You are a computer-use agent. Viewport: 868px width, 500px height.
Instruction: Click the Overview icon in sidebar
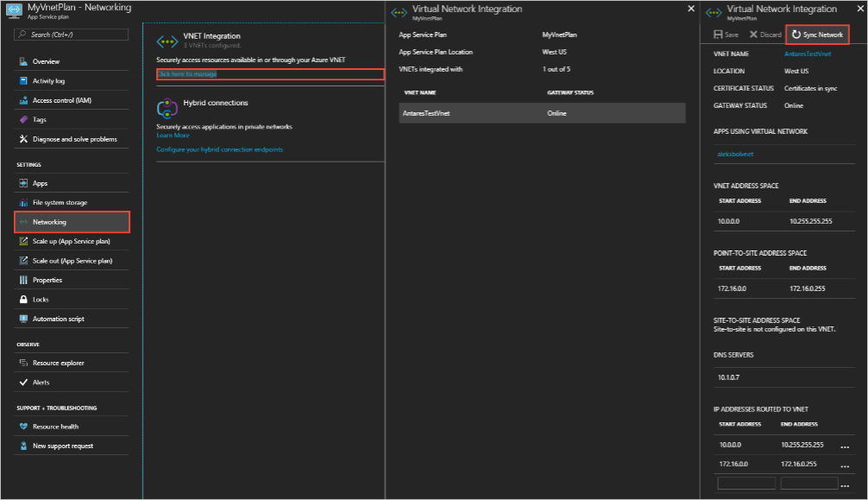23,62
